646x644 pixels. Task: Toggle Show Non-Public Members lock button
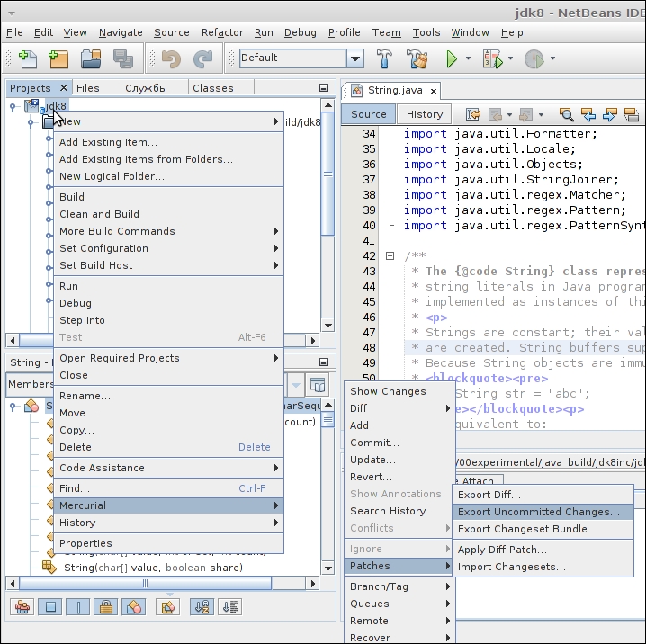(105, 607)
